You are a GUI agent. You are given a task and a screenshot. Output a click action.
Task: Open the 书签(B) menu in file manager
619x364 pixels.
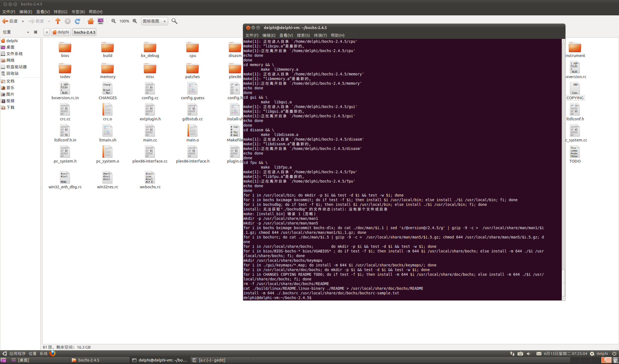[78, 12]
